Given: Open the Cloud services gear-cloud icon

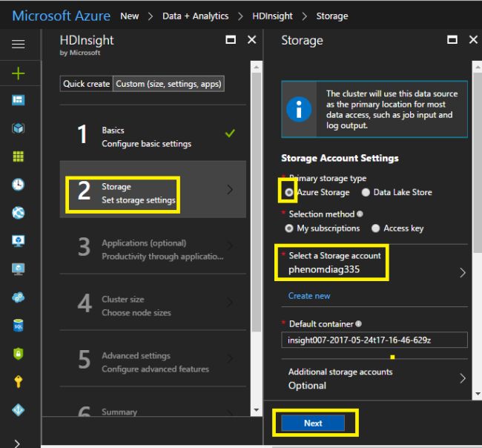Looking at the screenshot, I should pyautogui.click(x=18, y=297).
